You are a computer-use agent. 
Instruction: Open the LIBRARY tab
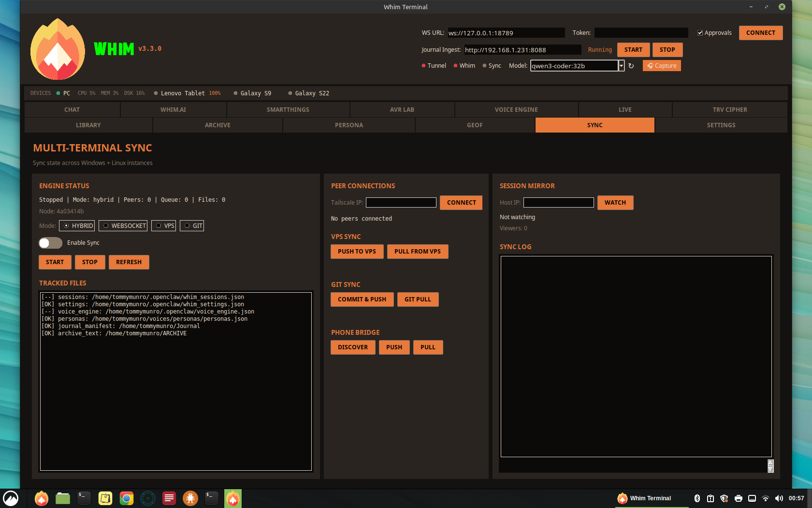click(88, 125)
